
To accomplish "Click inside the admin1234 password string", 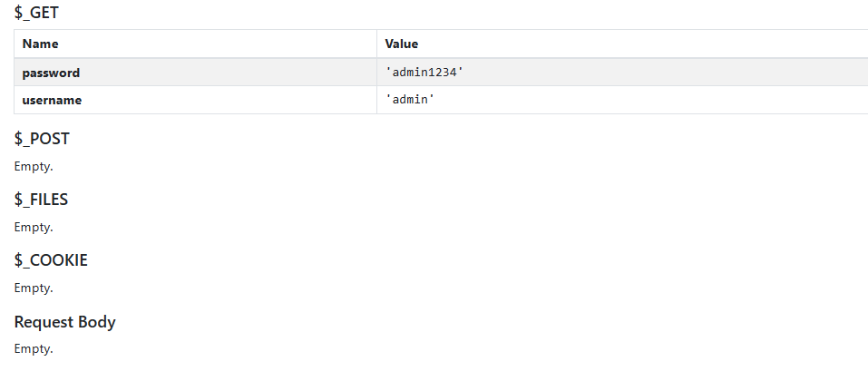I will tap(424, 72).
